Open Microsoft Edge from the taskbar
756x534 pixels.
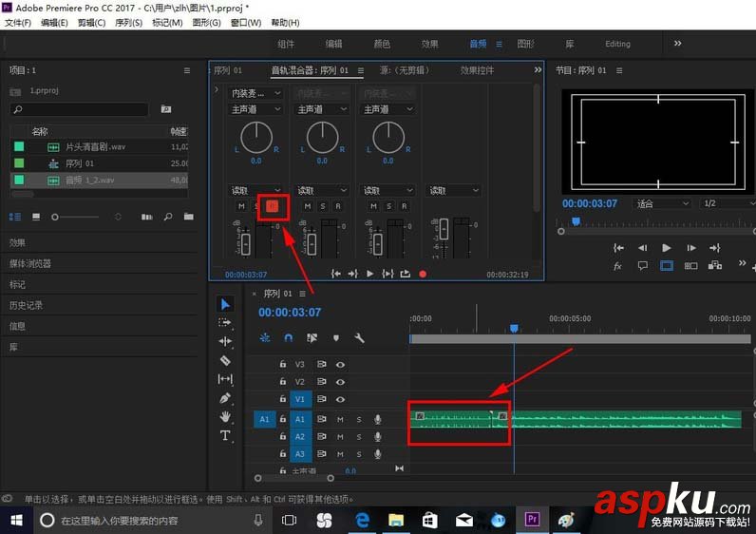click(363, 520)
